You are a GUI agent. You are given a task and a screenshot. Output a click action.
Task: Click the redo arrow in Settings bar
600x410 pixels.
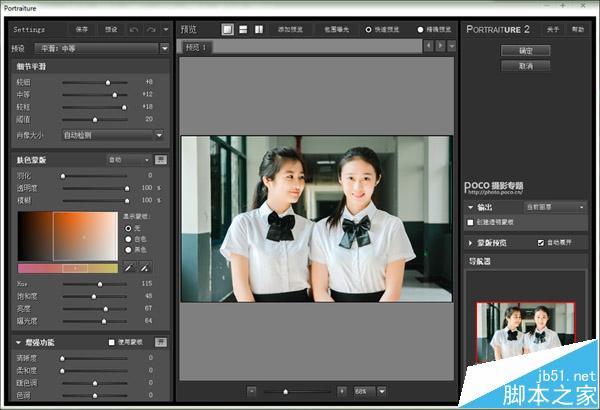[x=151, y=29]
